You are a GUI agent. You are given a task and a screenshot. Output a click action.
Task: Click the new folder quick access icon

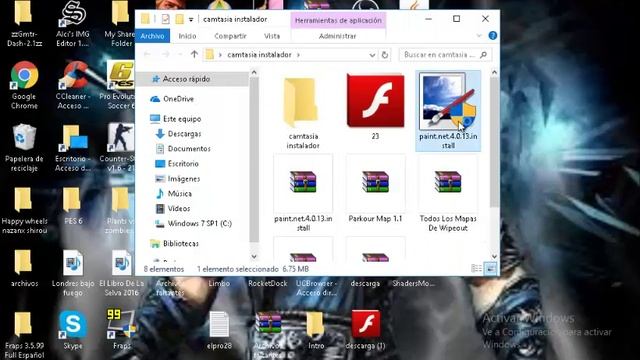click(180, 19)
